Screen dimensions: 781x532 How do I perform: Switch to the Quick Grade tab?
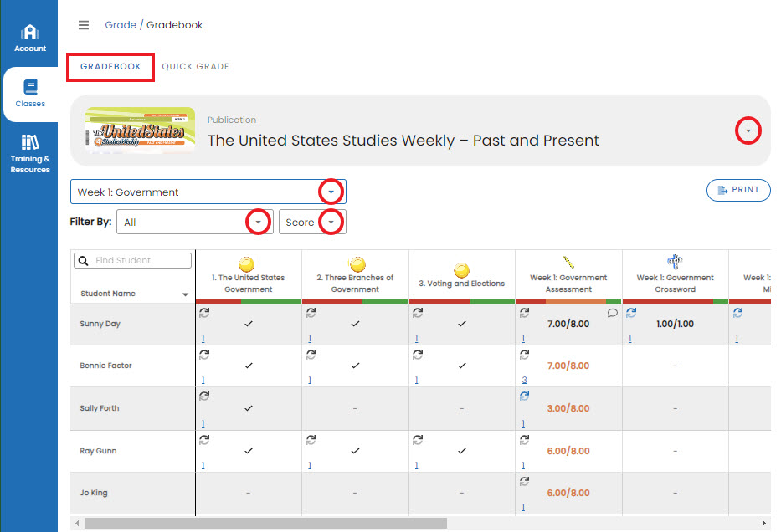pyautogui.click(x=195, y=67)
